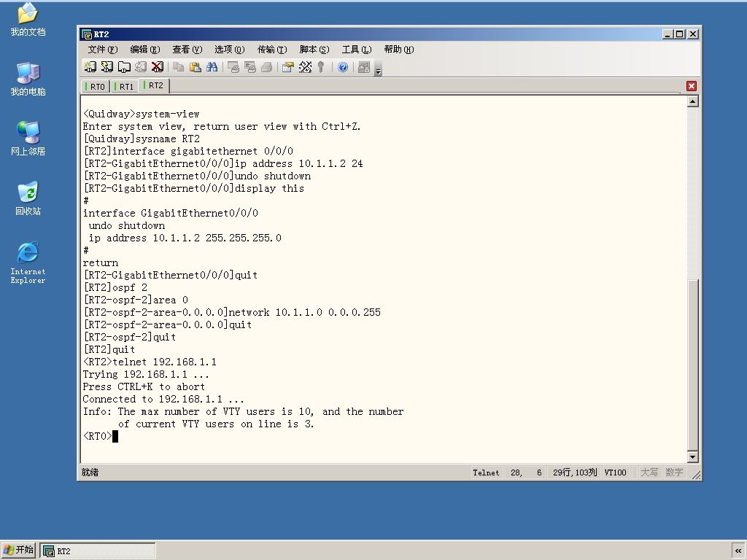Click the terminal scroll up arrow

[693, 101]
